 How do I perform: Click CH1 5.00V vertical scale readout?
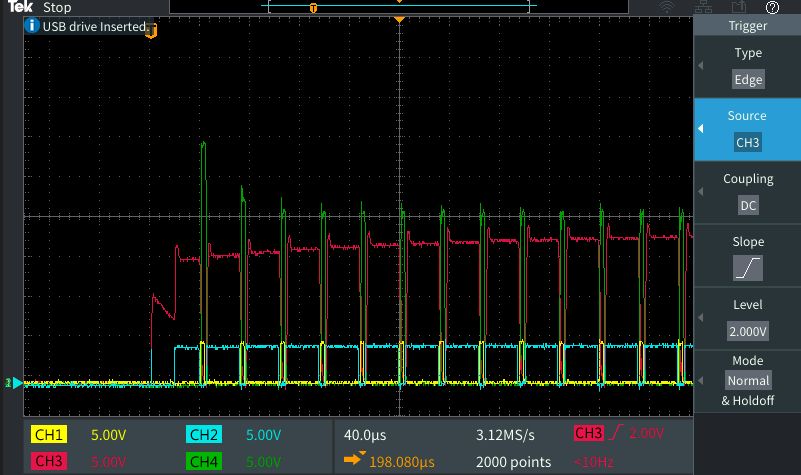pos(108,435)
